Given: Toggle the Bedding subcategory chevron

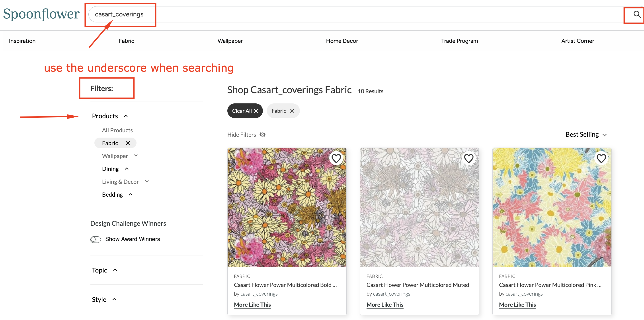Looking at the screenshot, I should pyautogui.click(x=131, y=195).
